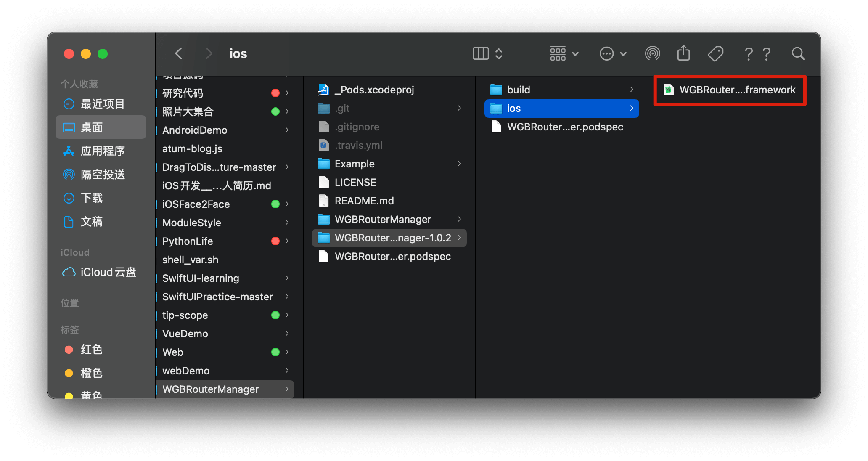The width and height of the screenshot is (868, 461).
Task: Select 最近项目 in the sidebar
Action: click(x=102, y=104)
